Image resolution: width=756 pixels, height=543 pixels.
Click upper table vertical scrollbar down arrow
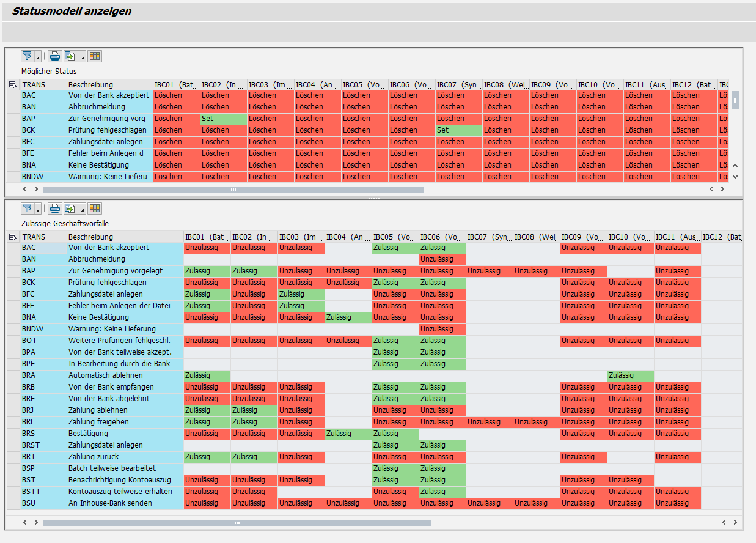click(735, 177)
